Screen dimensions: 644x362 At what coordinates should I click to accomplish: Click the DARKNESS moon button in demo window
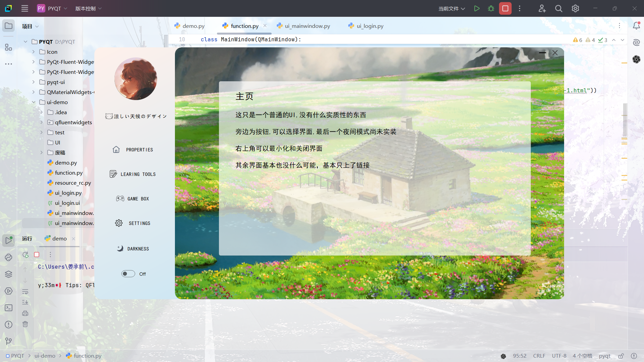(133, 248)
